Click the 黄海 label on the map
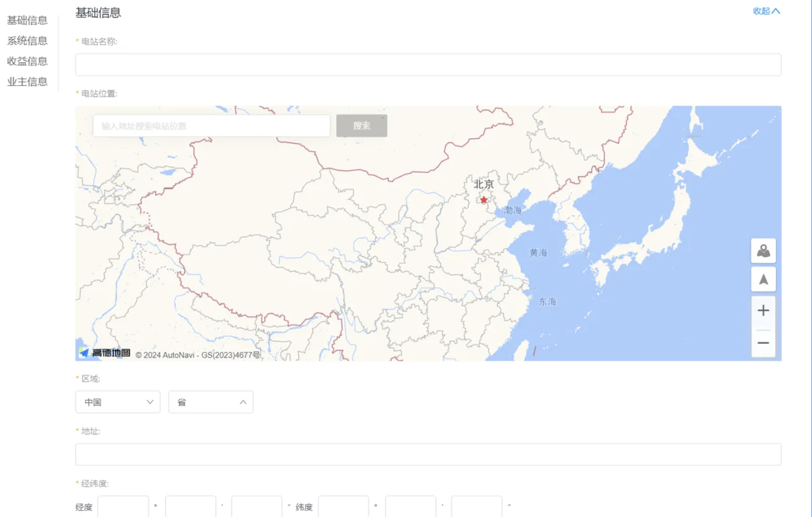 pos(538,253)
